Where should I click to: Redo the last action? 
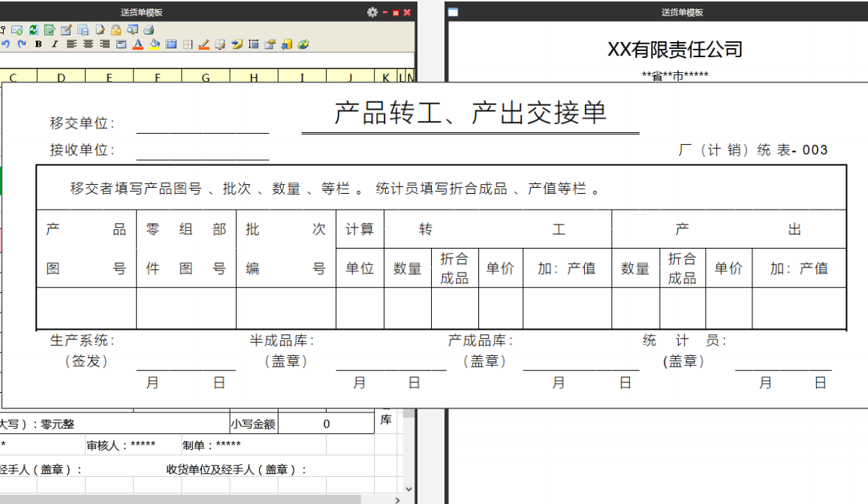[x=22, y=44]
